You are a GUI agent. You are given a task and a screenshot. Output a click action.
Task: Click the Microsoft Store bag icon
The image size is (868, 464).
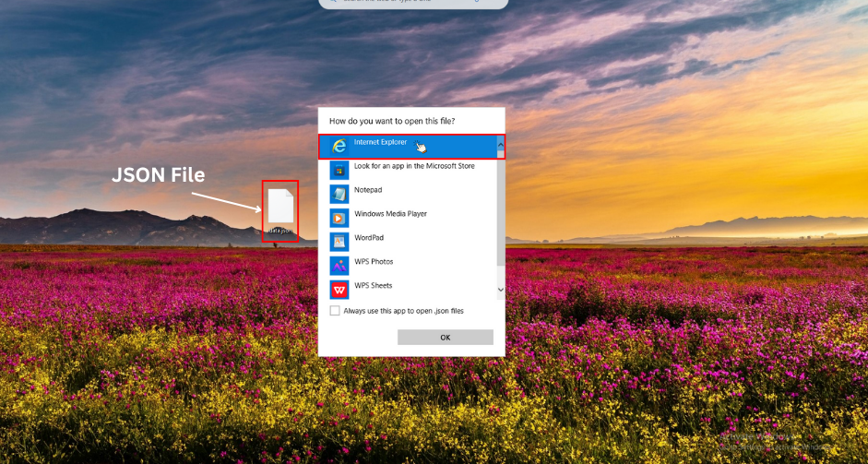[339, 170]
